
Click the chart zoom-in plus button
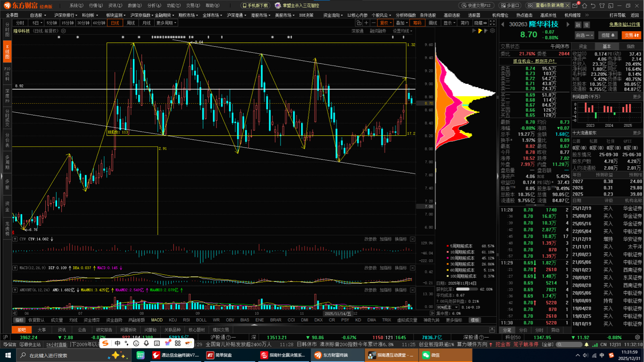pos(367,23)
